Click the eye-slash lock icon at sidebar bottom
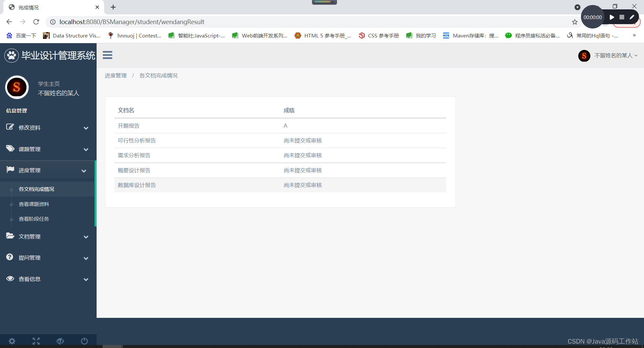The width and height of the screenshot is (644, 348). (x=60, y=341)
